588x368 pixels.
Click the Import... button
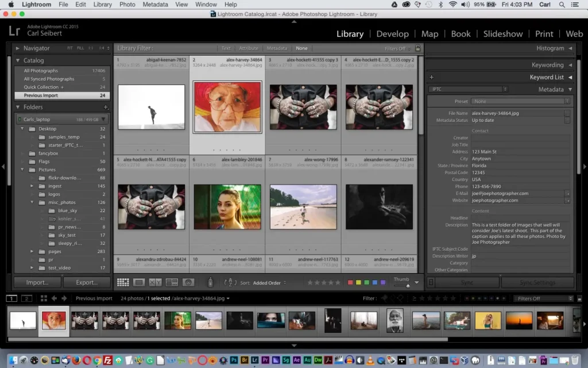(x=37, y=282)
